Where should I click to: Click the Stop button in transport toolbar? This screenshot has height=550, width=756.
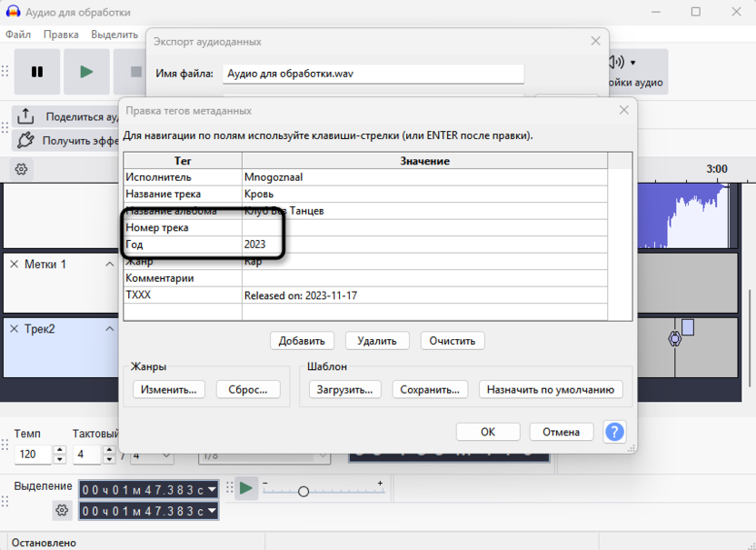135,72
